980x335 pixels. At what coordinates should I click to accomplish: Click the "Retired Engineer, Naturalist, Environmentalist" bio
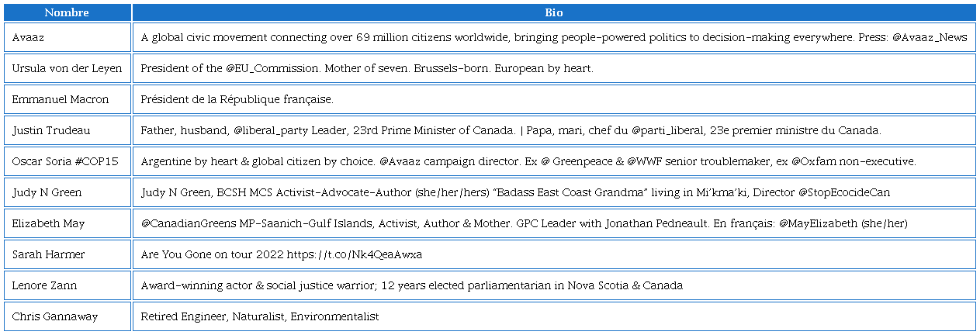click(x=259, y=316)
